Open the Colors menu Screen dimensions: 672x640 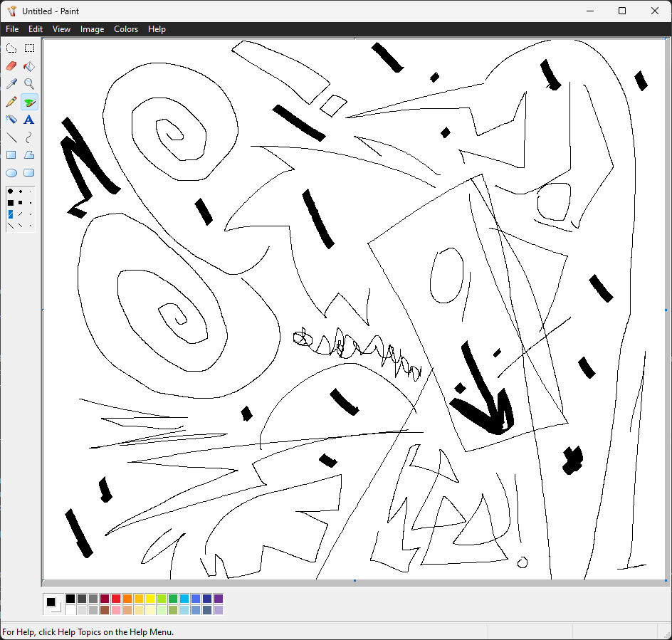pyautogui.click(x=126, y=29)
